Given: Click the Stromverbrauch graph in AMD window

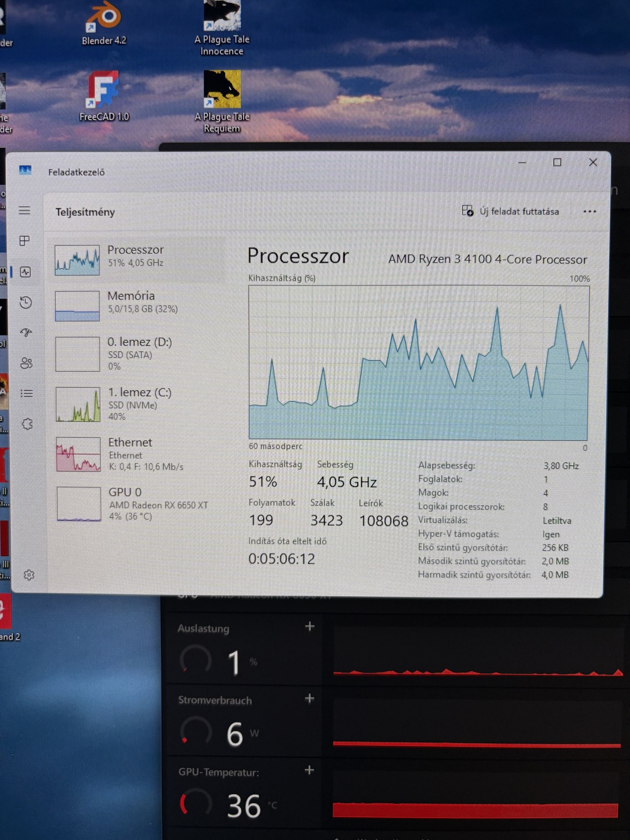Looking at the screenshot, I should point(476,724).
